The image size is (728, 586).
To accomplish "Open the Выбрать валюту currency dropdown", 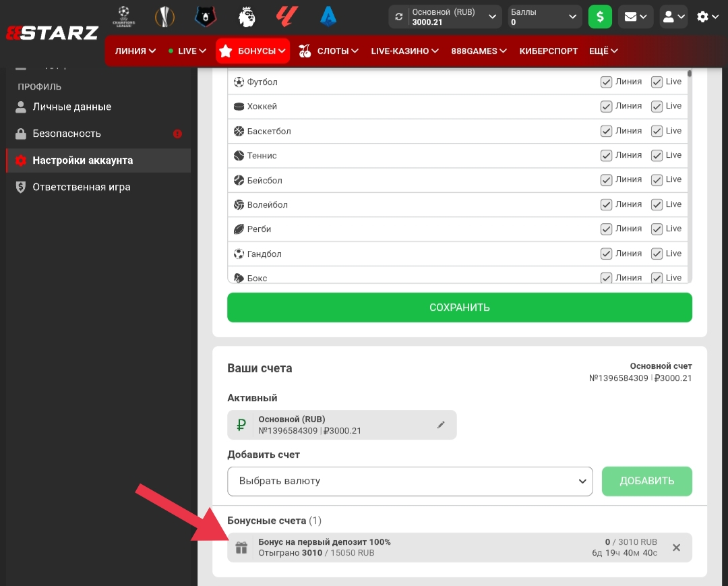I will point(410,481).
